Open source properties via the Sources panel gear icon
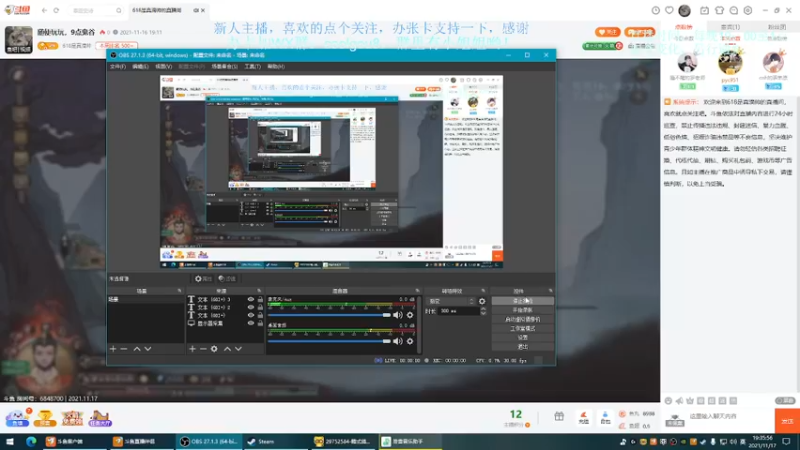800x450 pixels. click(x=214, y=349)
